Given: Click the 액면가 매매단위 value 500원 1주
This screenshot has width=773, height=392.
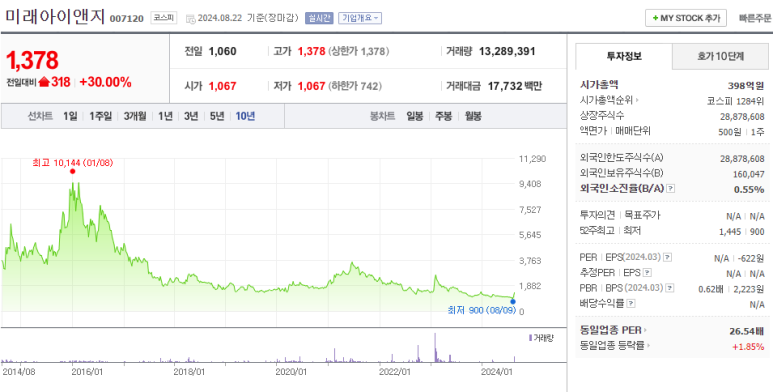Looking at the screenshot, I should coord(741,132).
